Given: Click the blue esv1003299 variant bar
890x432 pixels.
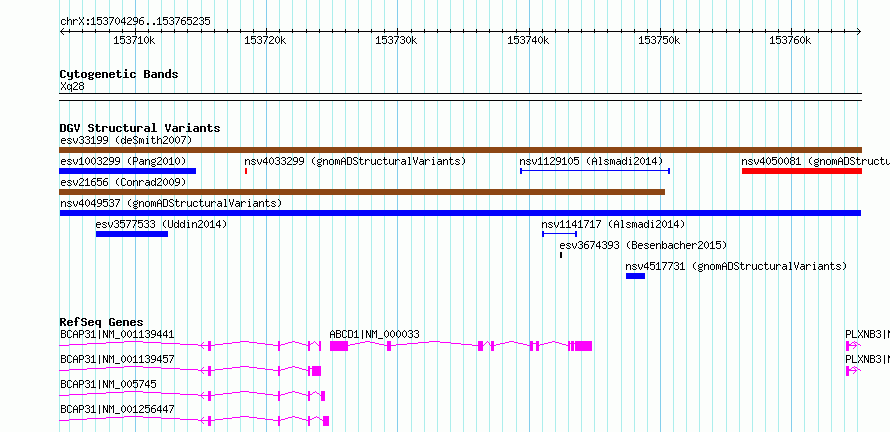Looking at the screenshot, I should 128,171.
